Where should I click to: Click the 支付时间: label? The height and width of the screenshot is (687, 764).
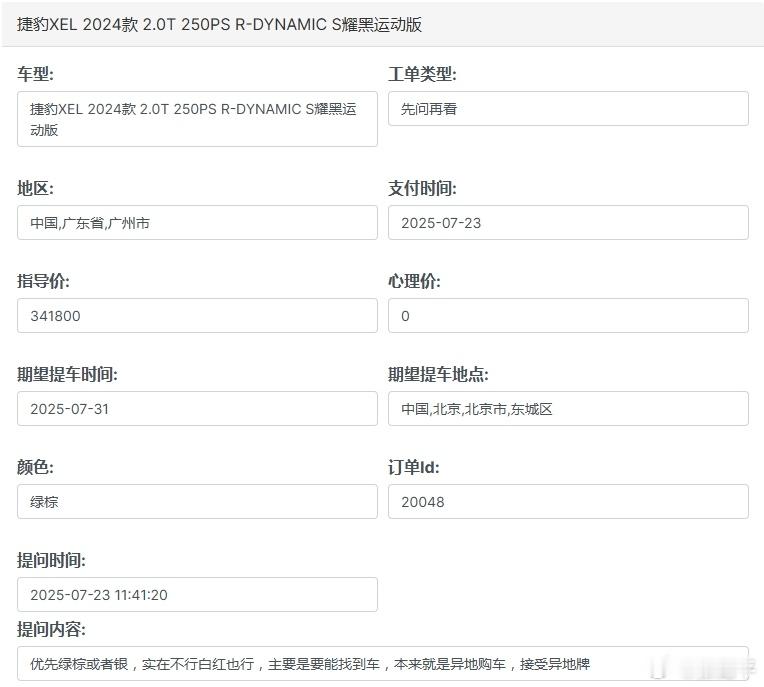pyautogui.click(x=422, y=188)
